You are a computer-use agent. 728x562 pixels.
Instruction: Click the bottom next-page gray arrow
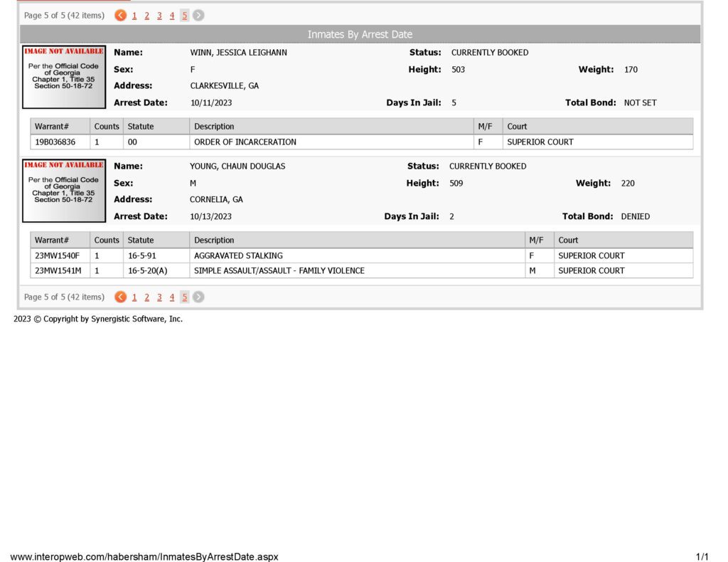pos(198,297)
